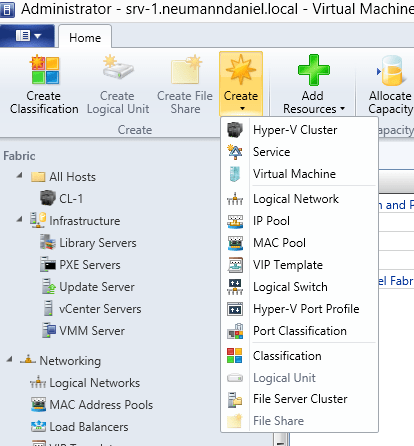Select the Networking tree node
414x446 pixels.
point(60,360)
